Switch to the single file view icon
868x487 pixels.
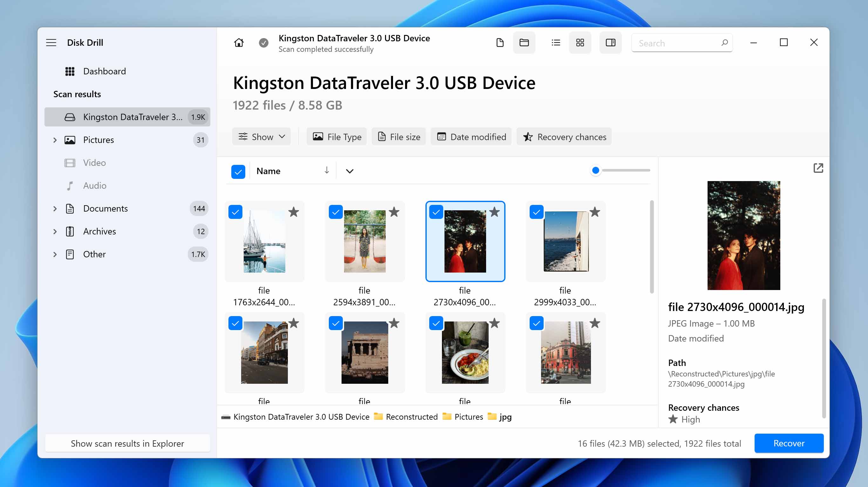click(x=500, y=43)
